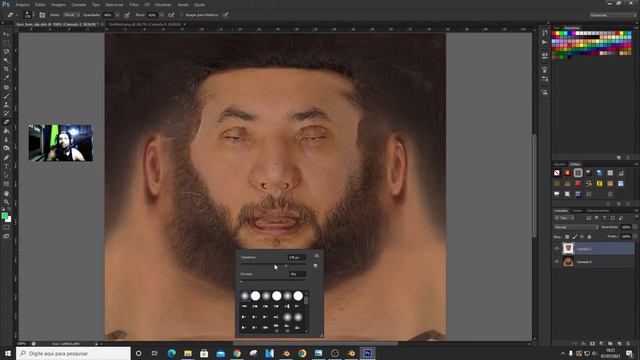The image size is (640, 360).
Task: Open the layer blend mode Normal dropdown
Action: [x=576, y=227]
